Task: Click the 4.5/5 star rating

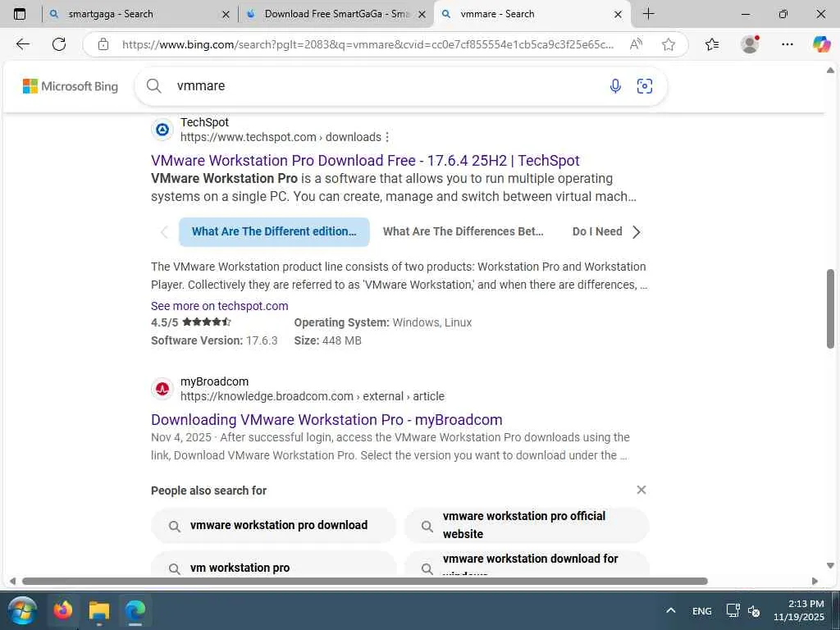Action: point(191,322)
